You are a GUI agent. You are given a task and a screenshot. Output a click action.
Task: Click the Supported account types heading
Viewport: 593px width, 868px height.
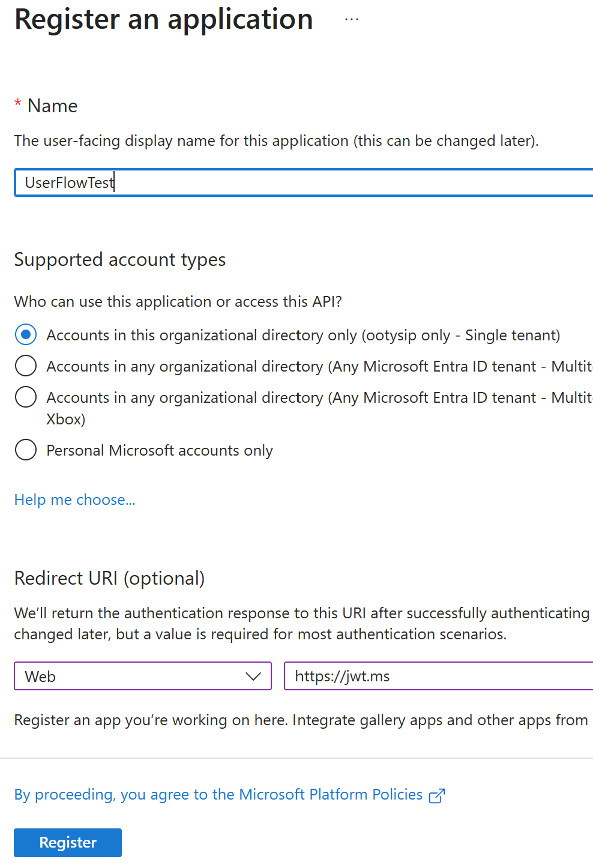[120, 259]
